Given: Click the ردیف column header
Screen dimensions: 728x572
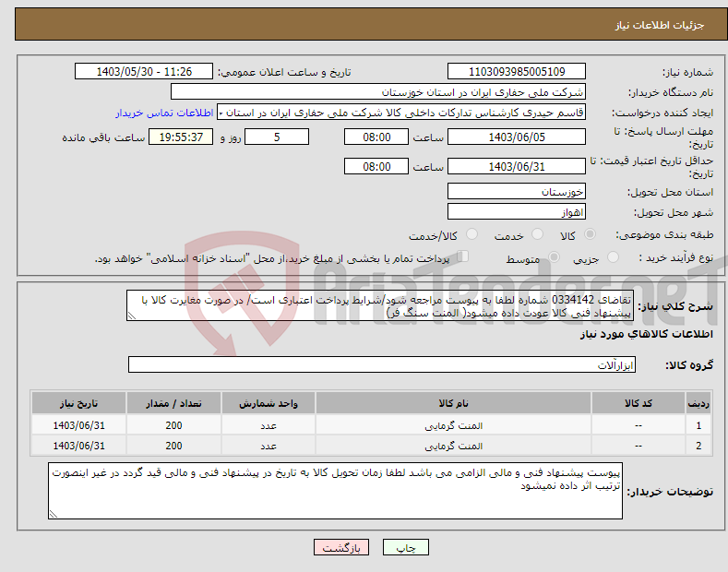Looking at the screenshot, I should tap(698, 403).
